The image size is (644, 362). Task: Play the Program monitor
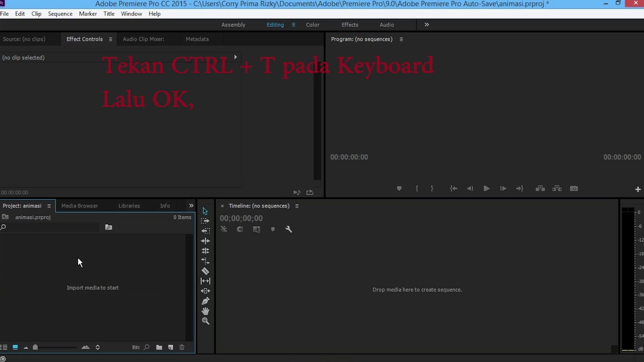pos(487,189)
